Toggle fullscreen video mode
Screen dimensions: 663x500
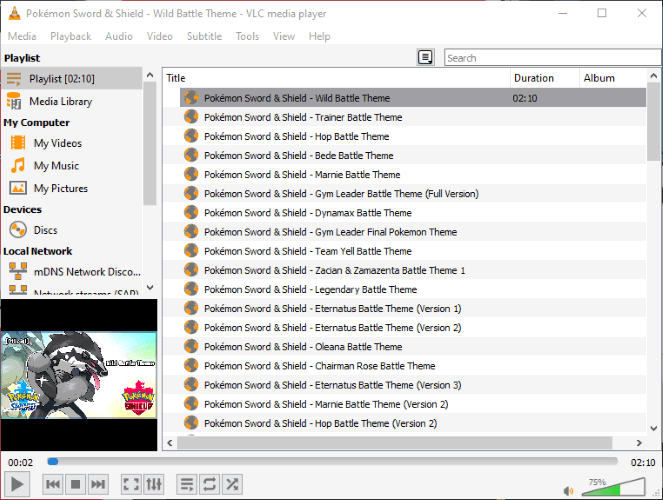131,484
